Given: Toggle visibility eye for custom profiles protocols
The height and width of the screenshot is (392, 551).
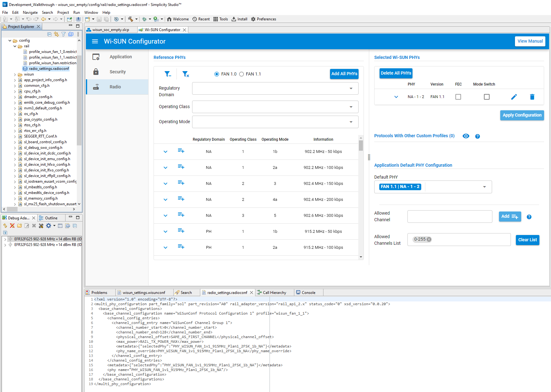Looking at the screenshot, I should 466,136.
